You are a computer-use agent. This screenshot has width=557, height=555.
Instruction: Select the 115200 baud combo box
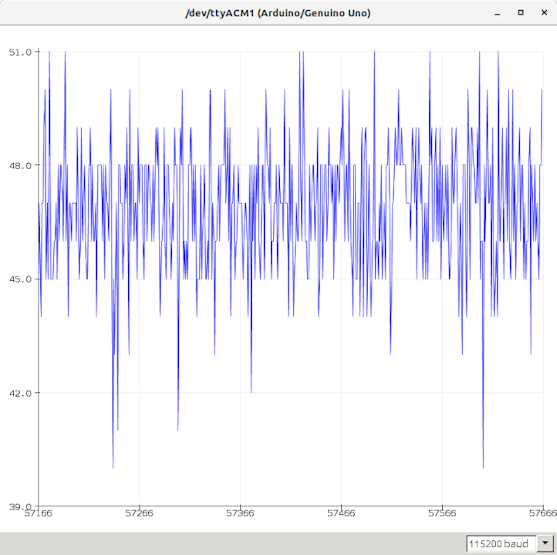click(510, 543)
